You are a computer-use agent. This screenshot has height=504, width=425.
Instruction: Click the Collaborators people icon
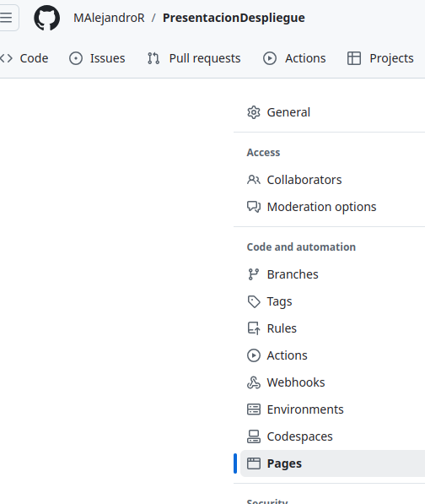pyautogui.click(x=254, y=180)
